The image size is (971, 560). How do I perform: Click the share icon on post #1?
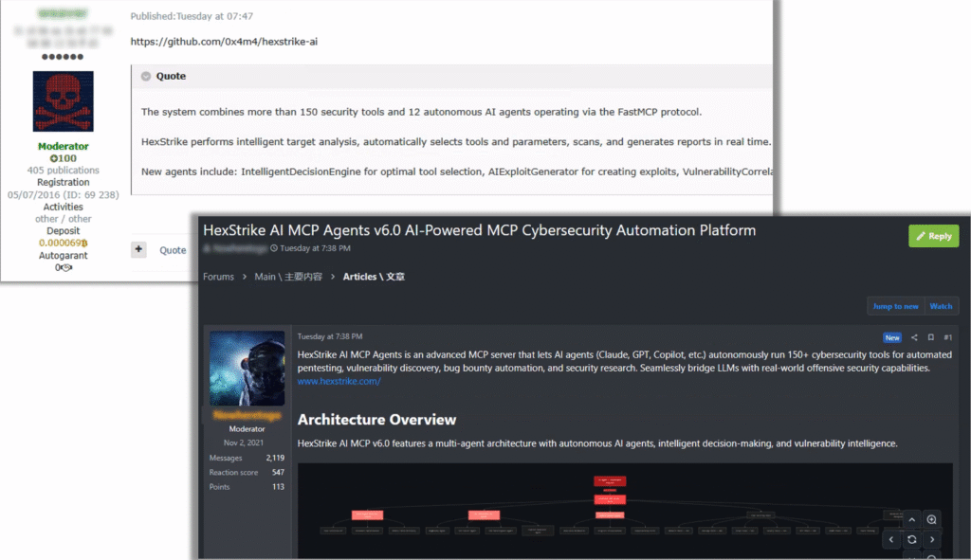(x=914, y=337)
